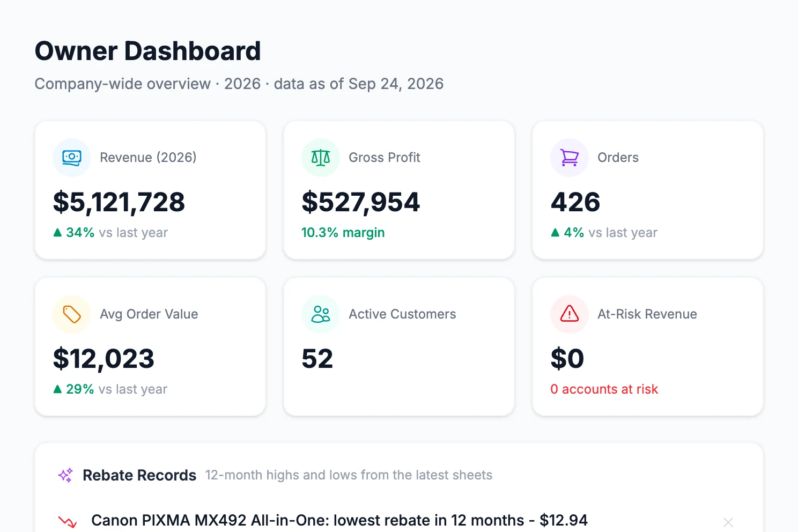This screenshot has width=798, height=532.
Task: Open the Canon PIXMA MX492 lowest rebate record
Action: tap(339, 521)
